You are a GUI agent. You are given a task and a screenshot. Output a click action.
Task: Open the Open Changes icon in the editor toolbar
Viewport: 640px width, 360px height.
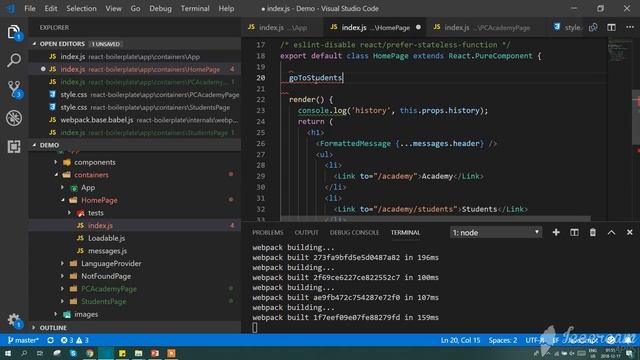click(x=593, y=27)
